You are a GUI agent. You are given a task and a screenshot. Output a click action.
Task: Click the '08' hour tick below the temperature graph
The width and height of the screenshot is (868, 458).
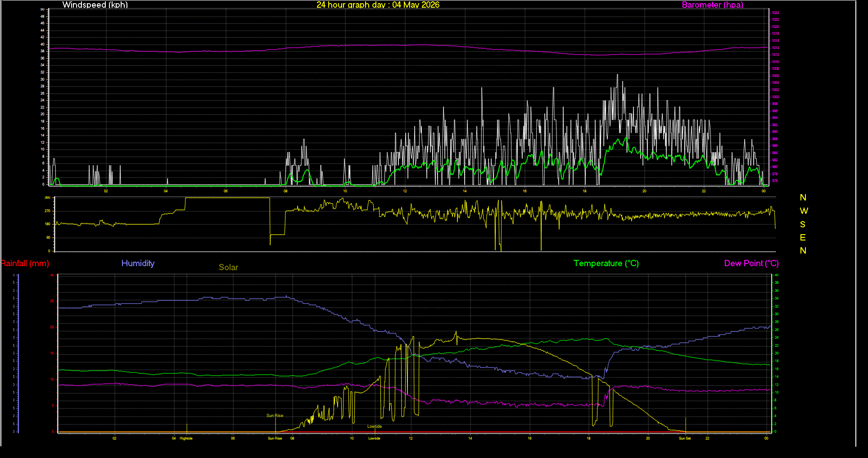coord(292,438)
